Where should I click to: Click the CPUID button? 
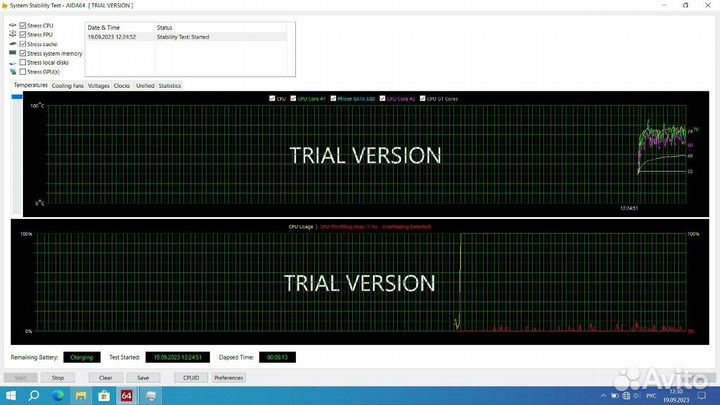pos(189,378)
